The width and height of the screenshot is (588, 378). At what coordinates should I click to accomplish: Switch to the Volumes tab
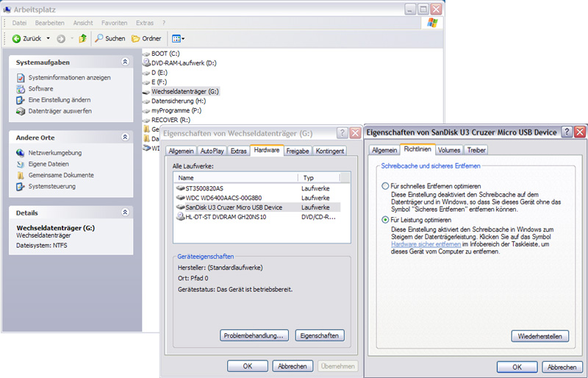(x=449, y=150)
